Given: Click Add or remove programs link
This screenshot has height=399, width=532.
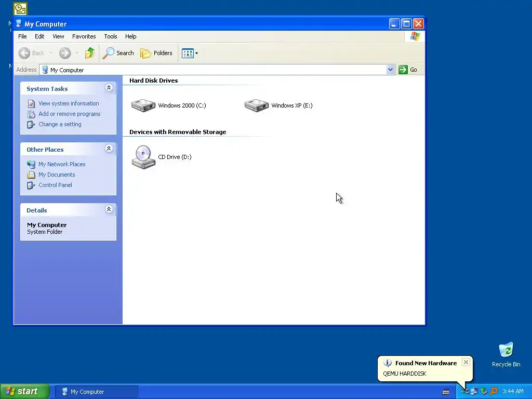Looking at the screenshot, I should [70, 114].
